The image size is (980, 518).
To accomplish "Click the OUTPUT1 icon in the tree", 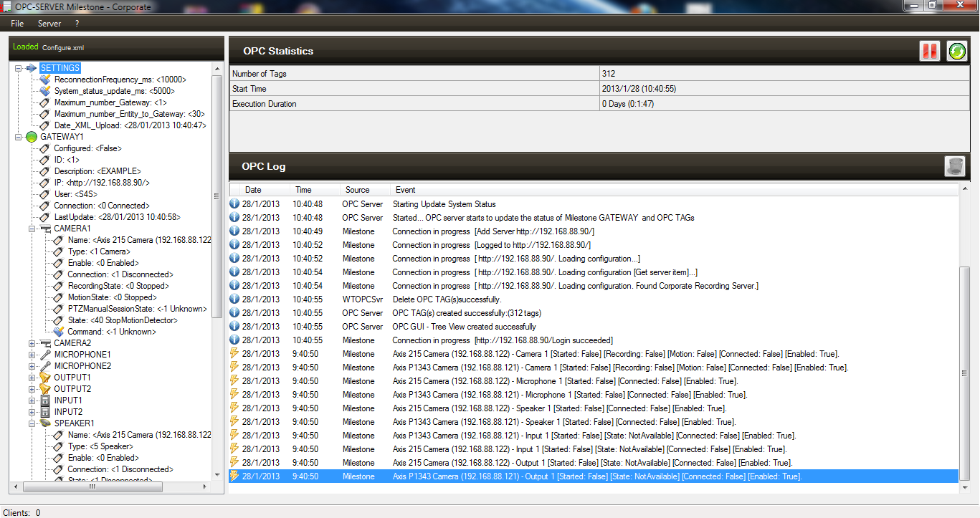I will coord(45,378).
